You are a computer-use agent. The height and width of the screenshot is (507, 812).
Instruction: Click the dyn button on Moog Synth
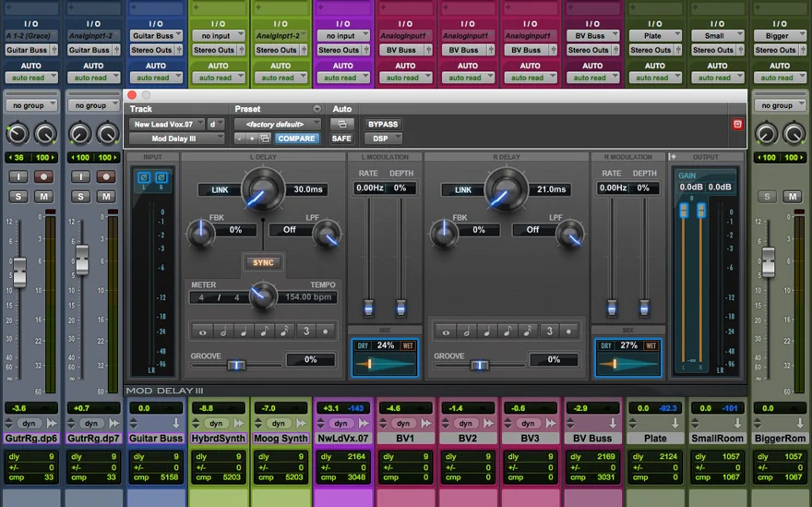tap(278, 424)
